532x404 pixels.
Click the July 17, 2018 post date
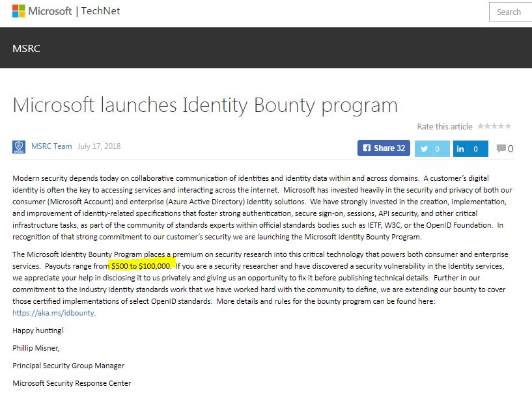pos(99,146)
